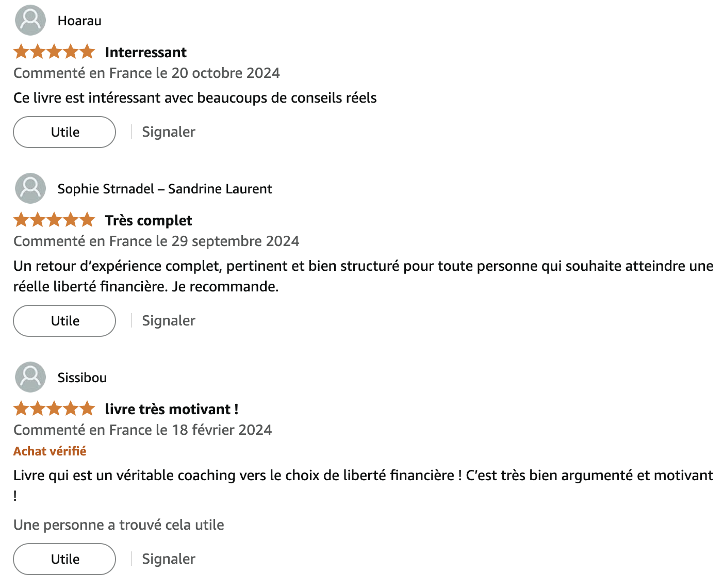Click the star rating on Très complet review
Image resolution: width=723 pixels, height=588 pixels.
[54, 220]
